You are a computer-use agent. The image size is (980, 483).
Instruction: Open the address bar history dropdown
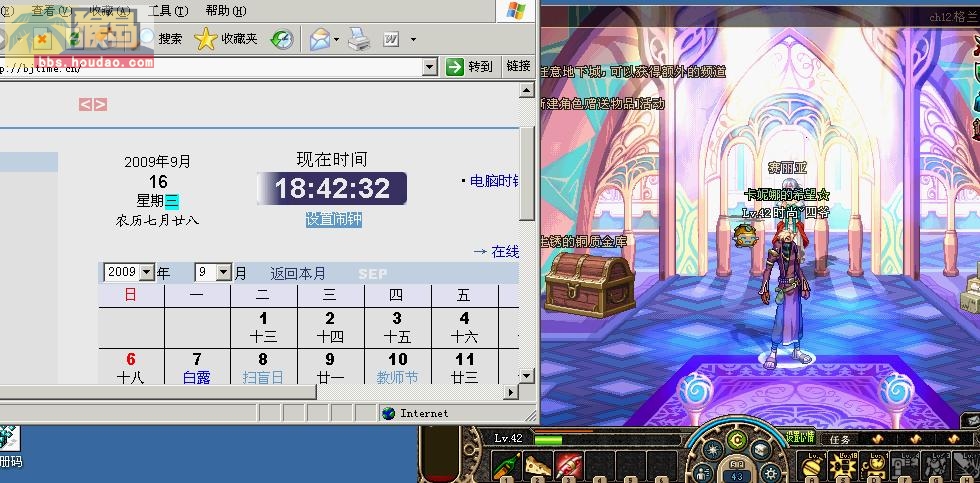tap(429, 67)
